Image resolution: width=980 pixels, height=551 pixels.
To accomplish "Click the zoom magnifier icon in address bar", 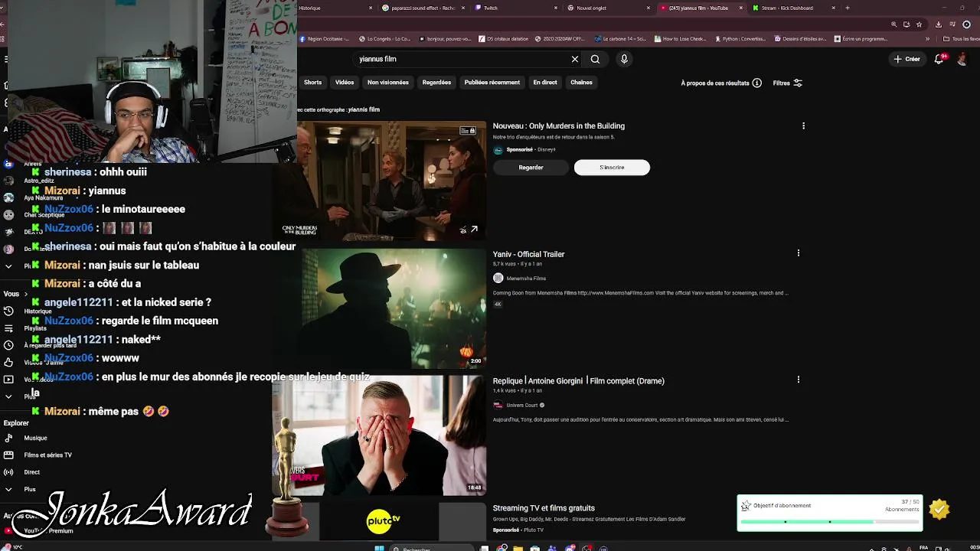I will point(893,24).
